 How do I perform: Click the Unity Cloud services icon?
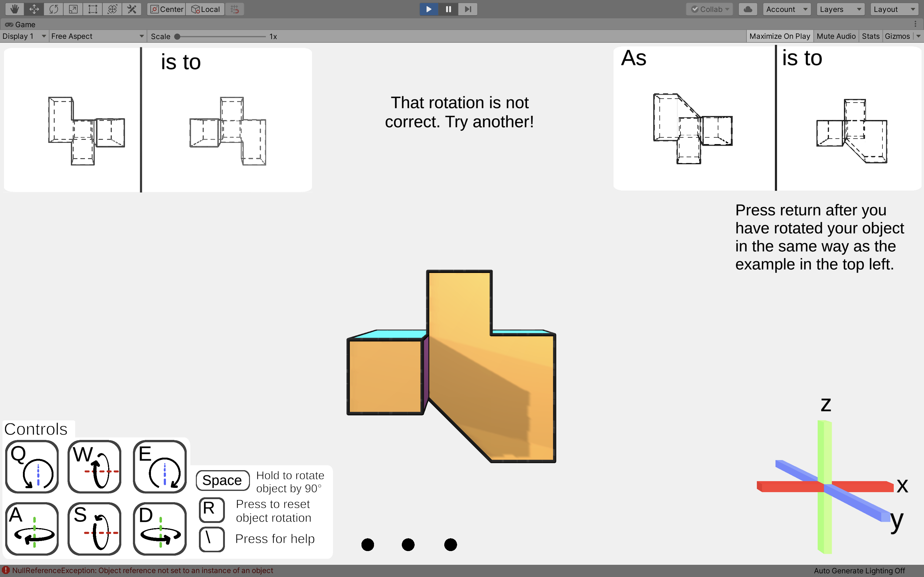pos(747,9)
